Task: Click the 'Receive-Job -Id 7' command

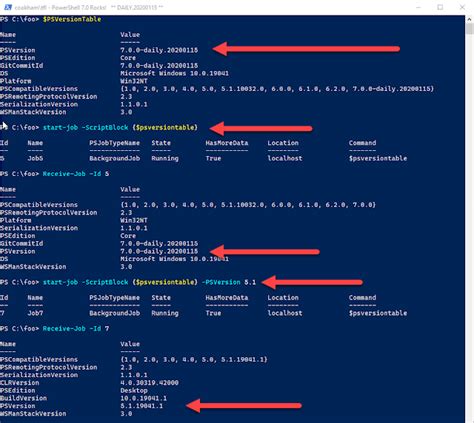Action: point(76,328)
